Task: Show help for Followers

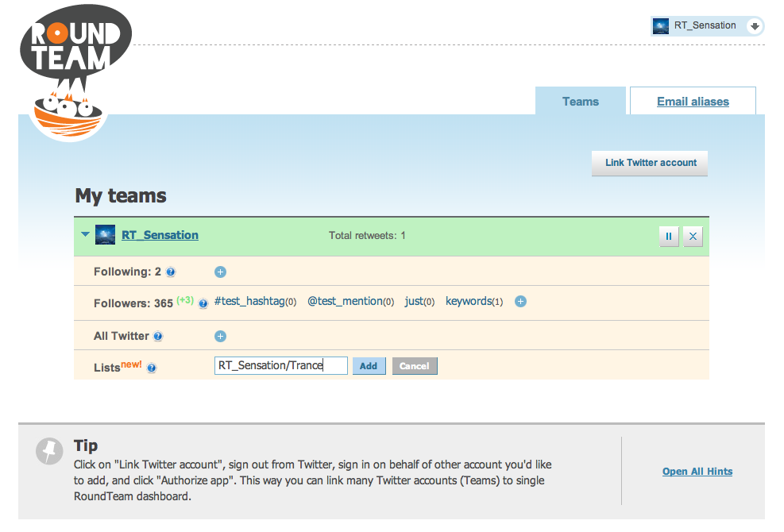Action: [x=203, y=303]
